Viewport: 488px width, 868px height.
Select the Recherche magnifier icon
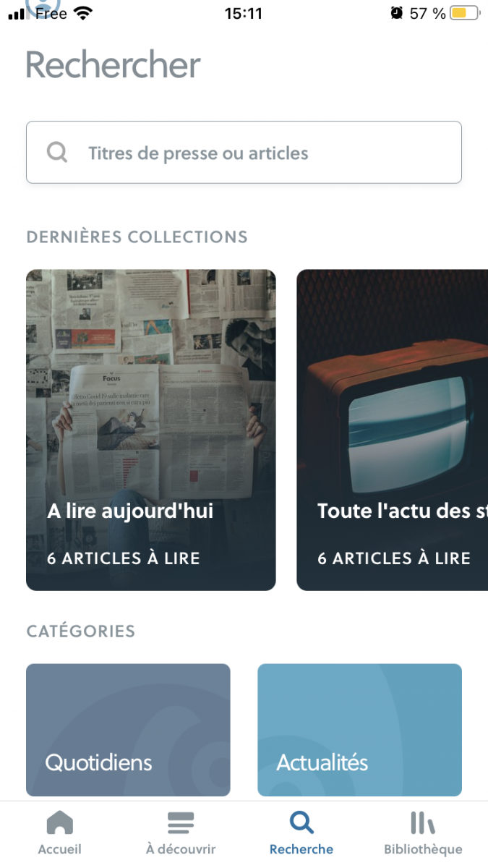[x=301, y=823]
